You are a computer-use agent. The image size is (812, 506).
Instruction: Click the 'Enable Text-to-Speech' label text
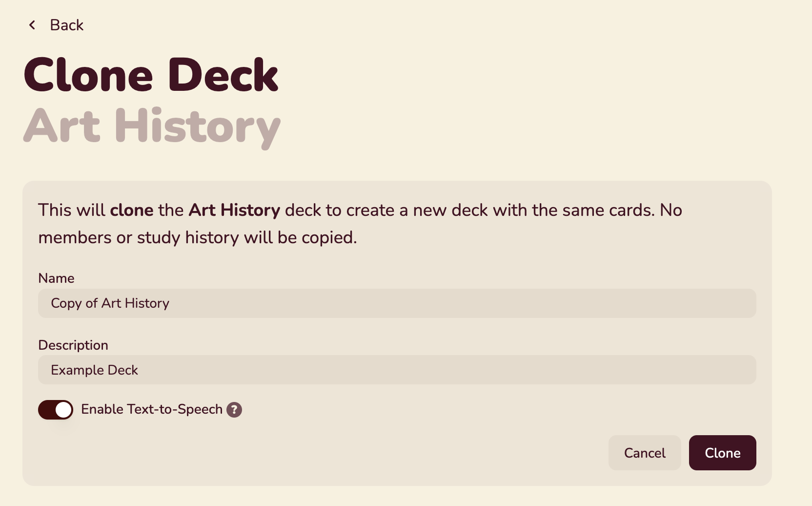tap(152, 409)
